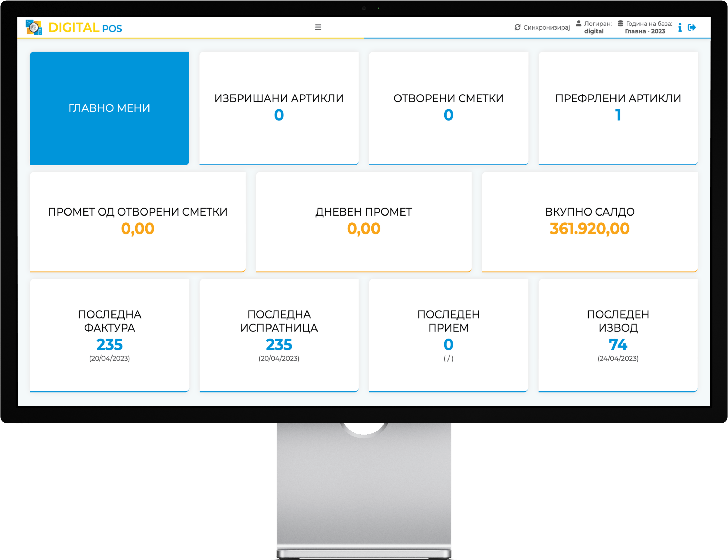Open the hamburger menu icon
Screen dimensions: 728x560
coord(318,27)
